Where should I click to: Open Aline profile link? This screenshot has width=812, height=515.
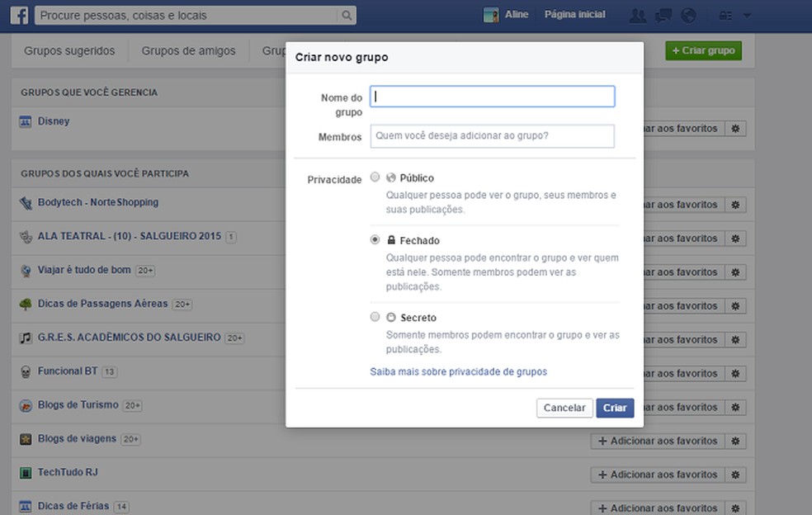click(x=517, y=15)
